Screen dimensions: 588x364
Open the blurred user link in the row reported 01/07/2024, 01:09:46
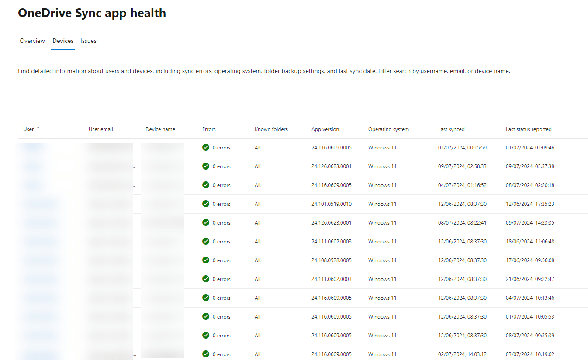[x=33, y=148]
